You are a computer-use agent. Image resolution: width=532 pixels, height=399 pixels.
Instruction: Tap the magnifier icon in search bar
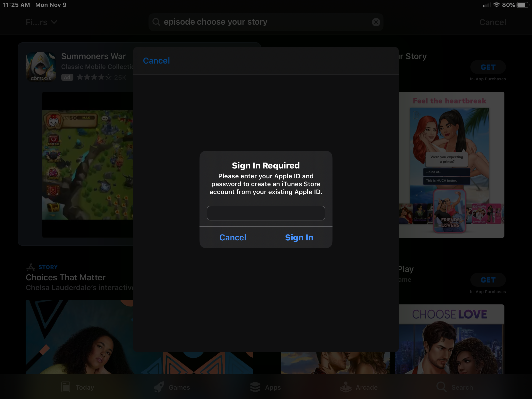coord(156,22)
